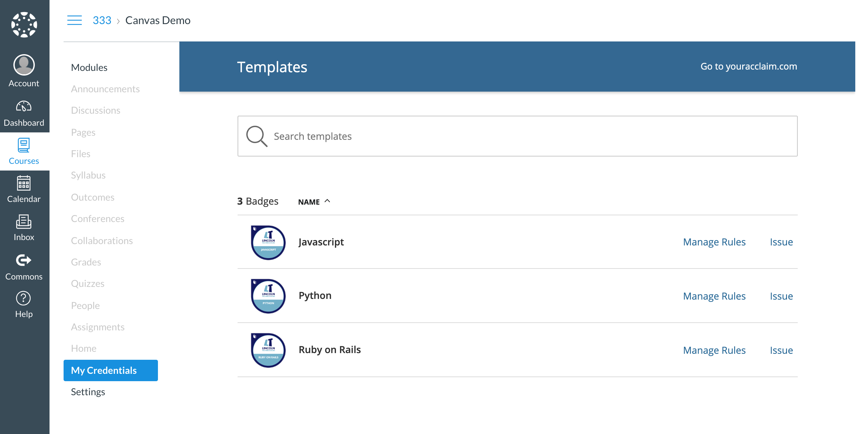Select the Assignments navigation item
868x434 pixels.
[x=97, y=327]
